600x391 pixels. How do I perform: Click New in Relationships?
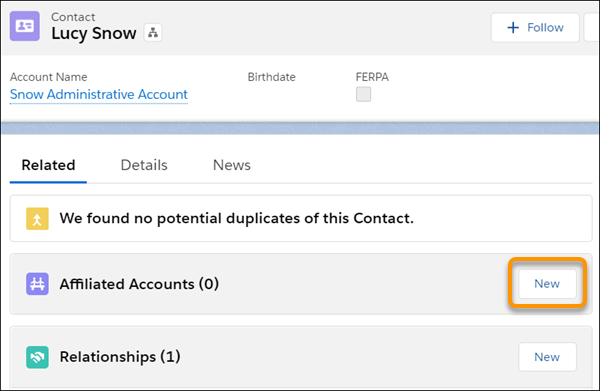pyautogui.click(x=547, y=357)
